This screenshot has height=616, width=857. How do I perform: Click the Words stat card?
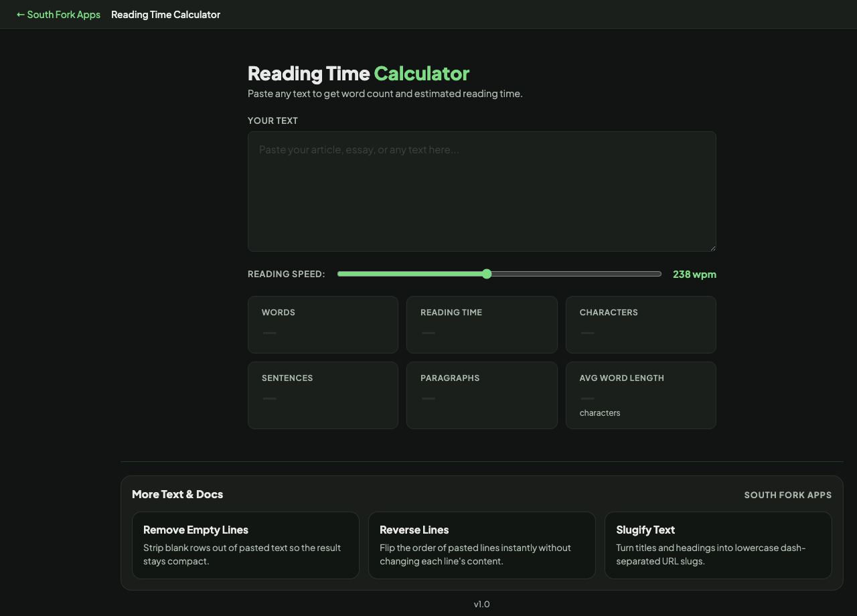point(323,325)
